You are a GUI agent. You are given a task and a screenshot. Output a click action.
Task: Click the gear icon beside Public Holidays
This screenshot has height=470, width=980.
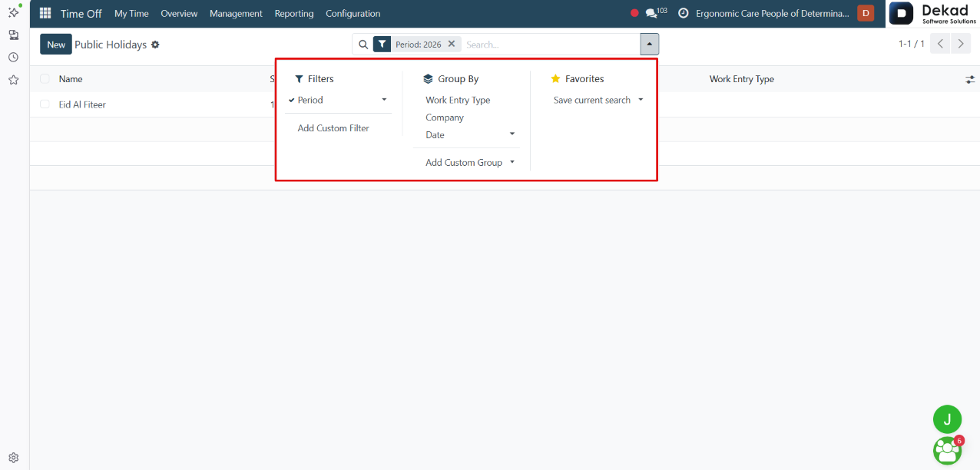(155, 45)
